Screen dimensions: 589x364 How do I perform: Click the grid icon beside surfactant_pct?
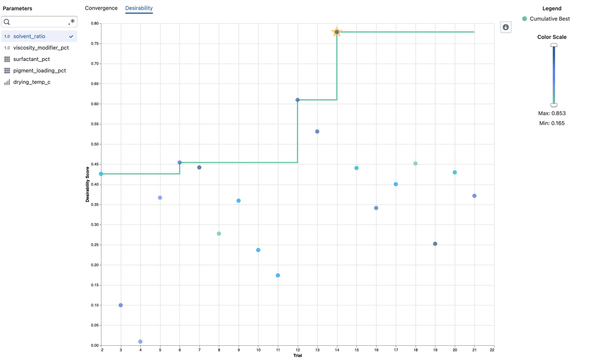[x=7, y=59]
